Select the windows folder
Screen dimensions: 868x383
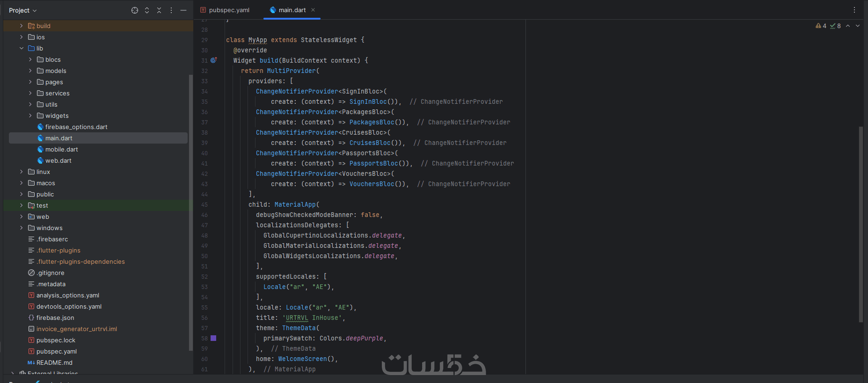point(50,228)
